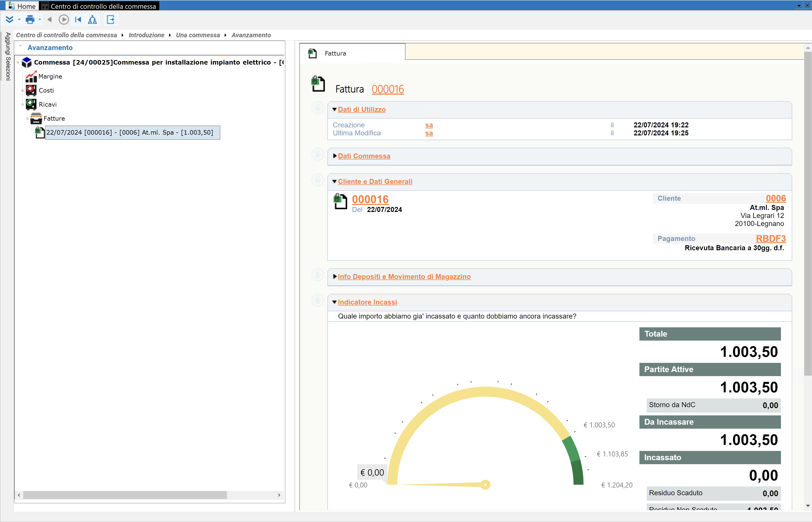Viewport: 812px width, 522px height.
Task: Click the Residuo Scaduto row
Action: coord(714,493)
